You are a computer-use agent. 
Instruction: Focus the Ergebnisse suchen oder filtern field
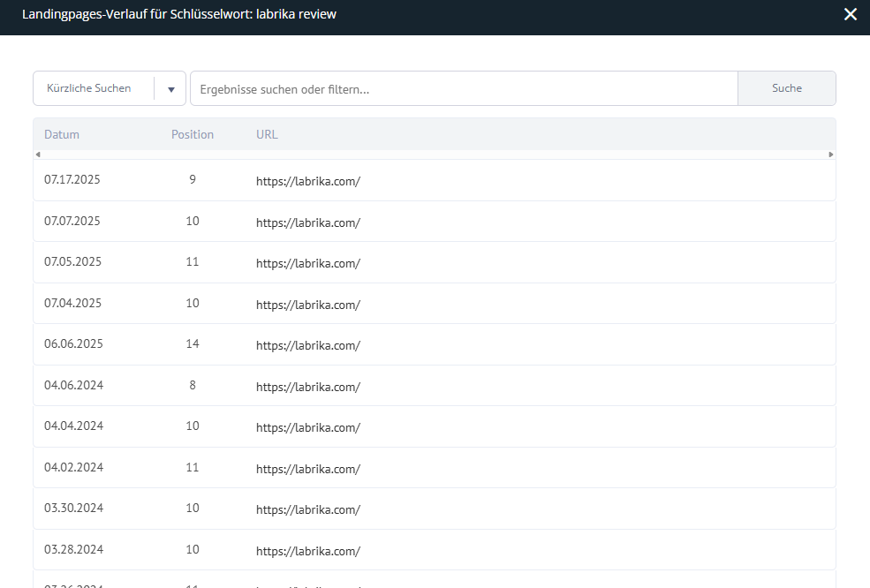coord(464,89)
